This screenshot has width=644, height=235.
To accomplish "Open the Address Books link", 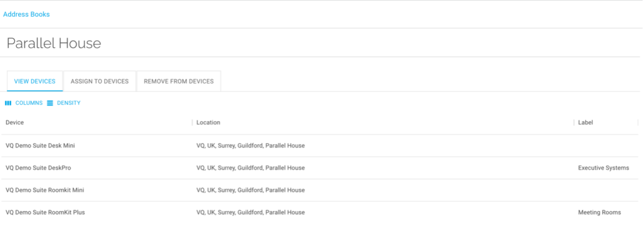I will point(26,14).
